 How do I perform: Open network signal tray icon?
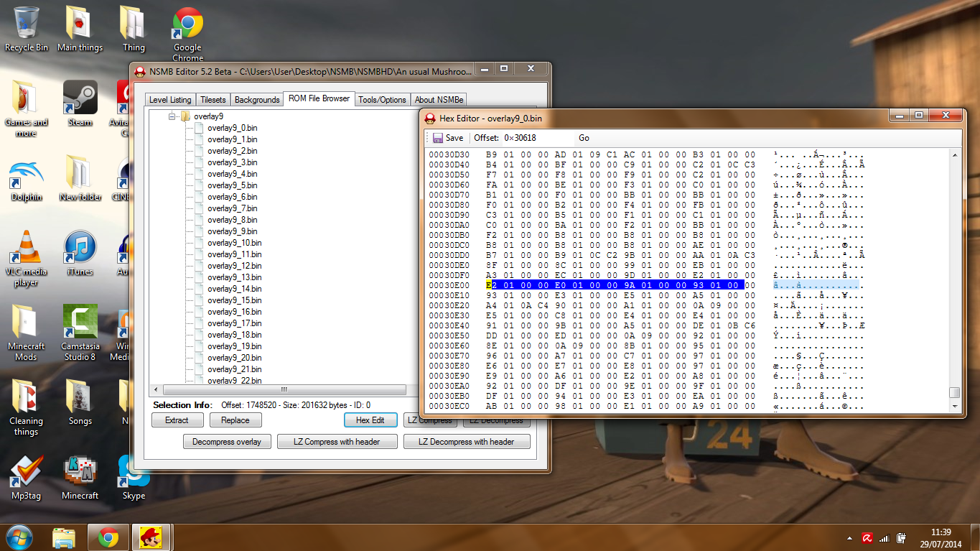(885, 537)
